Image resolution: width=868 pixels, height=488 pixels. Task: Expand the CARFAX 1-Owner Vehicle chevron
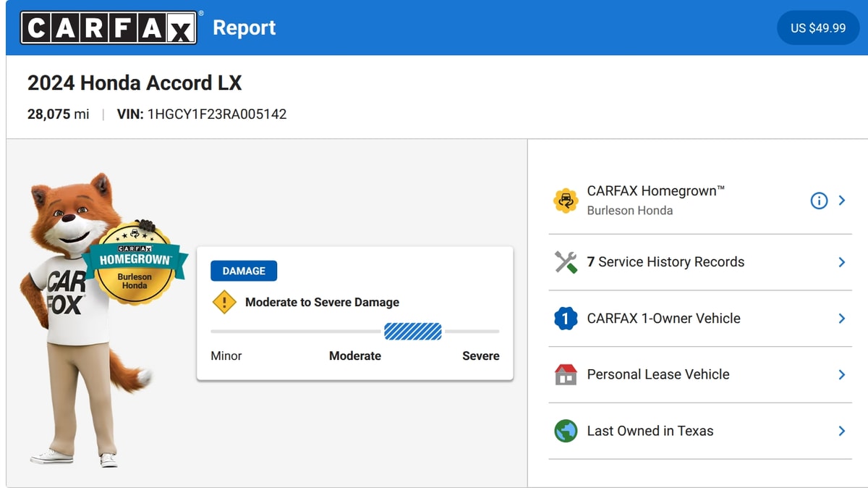coord(842,319)
